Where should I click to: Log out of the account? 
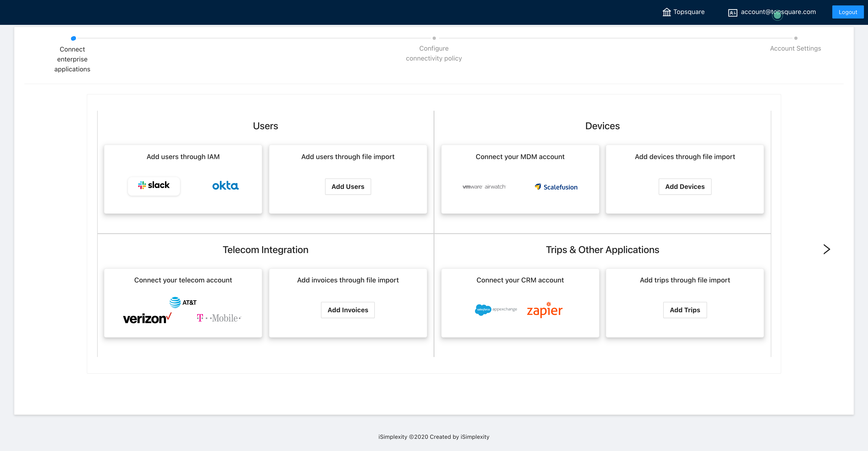pyautogui.click(x=848, y=12)
